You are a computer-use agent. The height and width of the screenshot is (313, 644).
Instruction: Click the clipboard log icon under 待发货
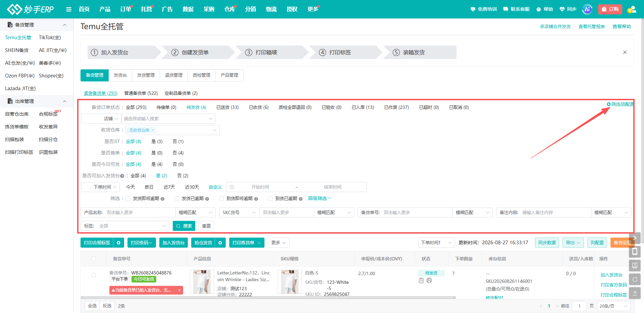(x=421, y=280)
